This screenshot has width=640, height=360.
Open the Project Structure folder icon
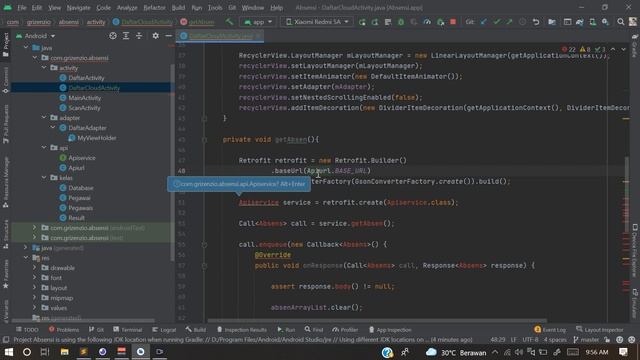(552, 22)
